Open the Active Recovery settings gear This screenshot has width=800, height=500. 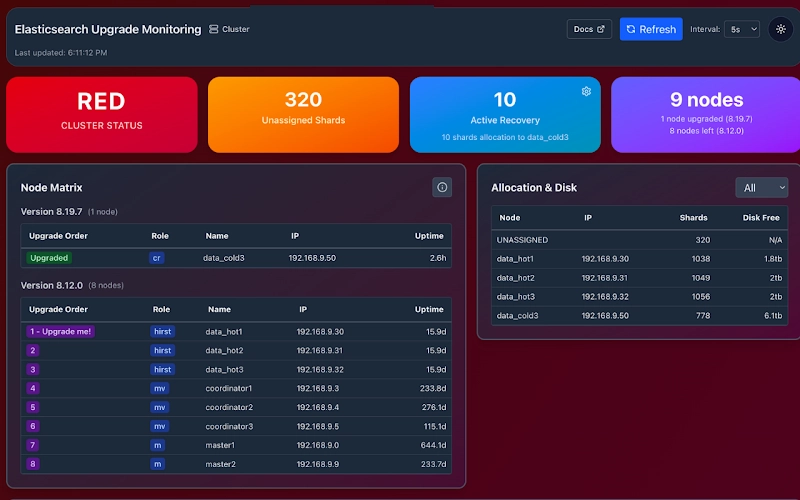(x=586, y=91)
